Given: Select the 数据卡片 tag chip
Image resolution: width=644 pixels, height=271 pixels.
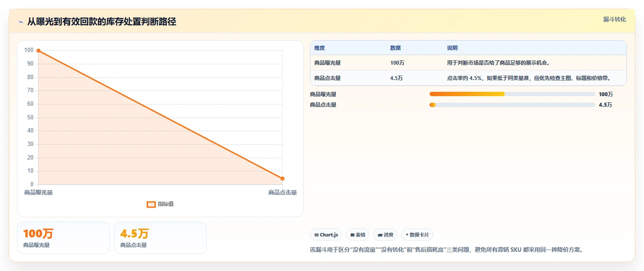Looking at the screenshot, I should [x=417, y=235].
